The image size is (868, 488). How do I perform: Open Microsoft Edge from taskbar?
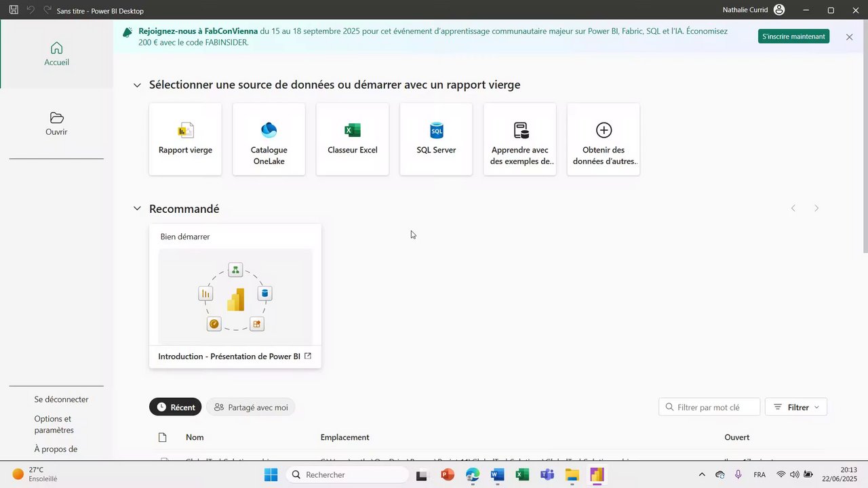point(473,474)
